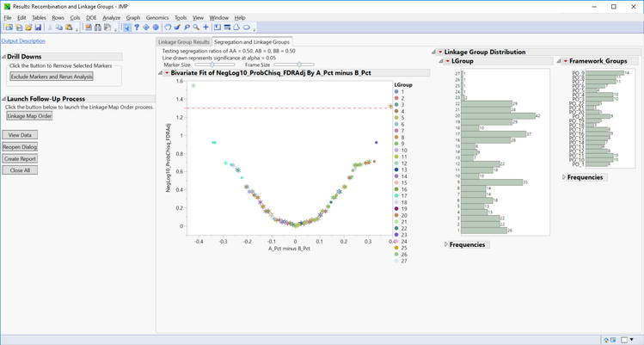Select the magnifier zoom tool
This screenshot has height=345, width=644.
click(197, 28)
